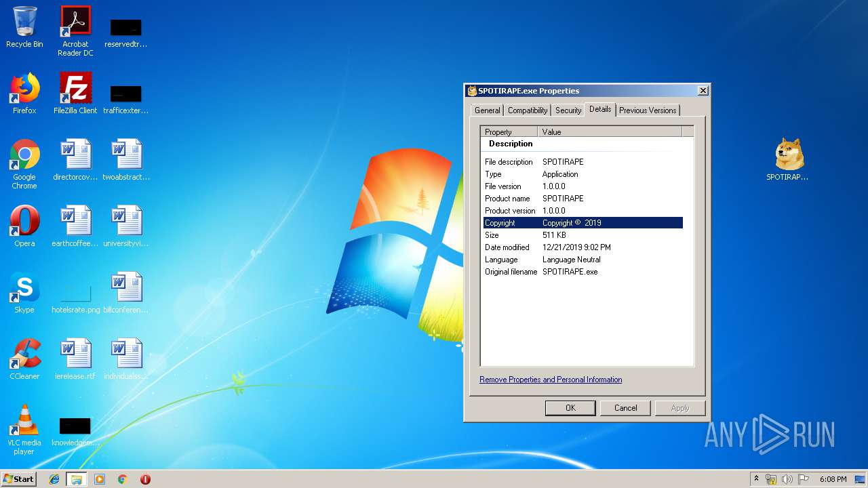This screenshot has height=488, width=868.
Task: Open Windows Explorer taskbar button
Action: click(77, 479)
